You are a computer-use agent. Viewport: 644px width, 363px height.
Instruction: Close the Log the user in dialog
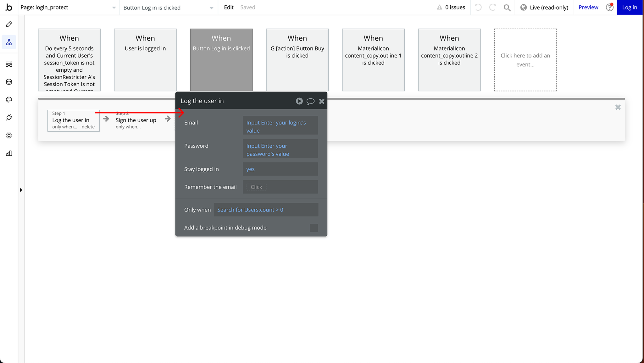coord(322,101)
